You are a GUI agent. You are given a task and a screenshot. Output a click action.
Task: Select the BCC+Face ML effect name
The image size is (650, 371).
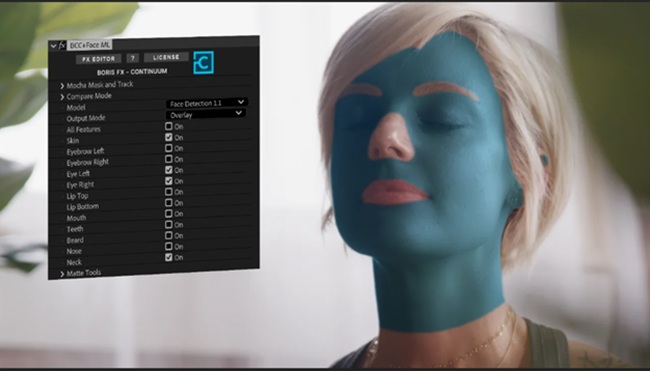(x=90, y=45)
